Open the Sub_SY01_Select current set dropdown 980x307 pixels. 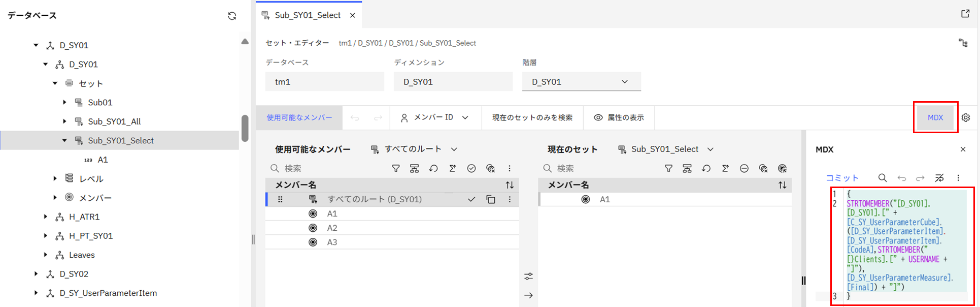666,149
